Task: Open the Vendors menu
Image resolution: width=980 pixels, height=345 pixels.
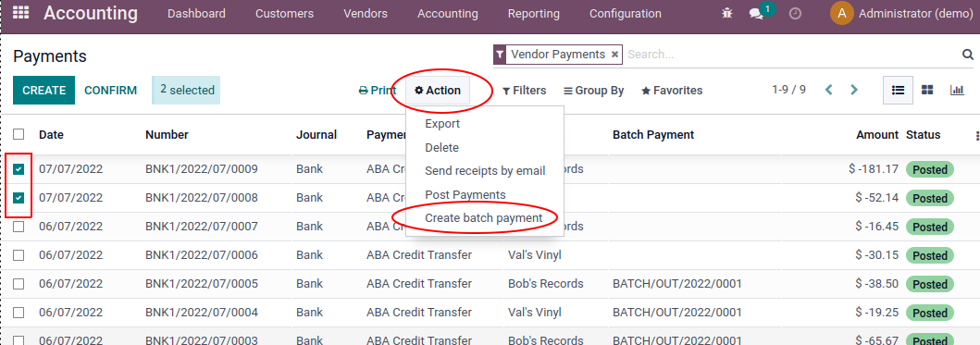Action: point(366,13)
